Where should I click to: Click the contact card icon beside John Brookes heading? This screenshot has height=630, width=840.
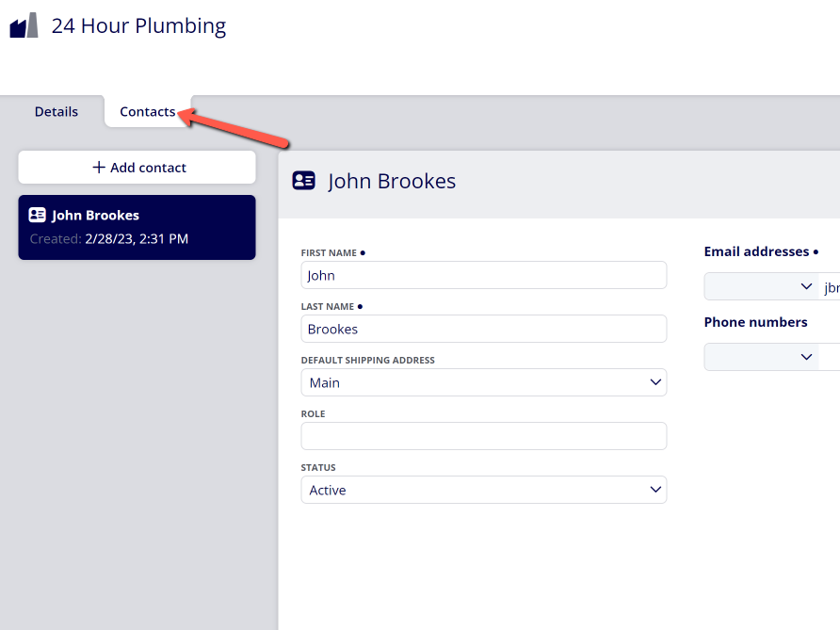[x=303, y=181]
